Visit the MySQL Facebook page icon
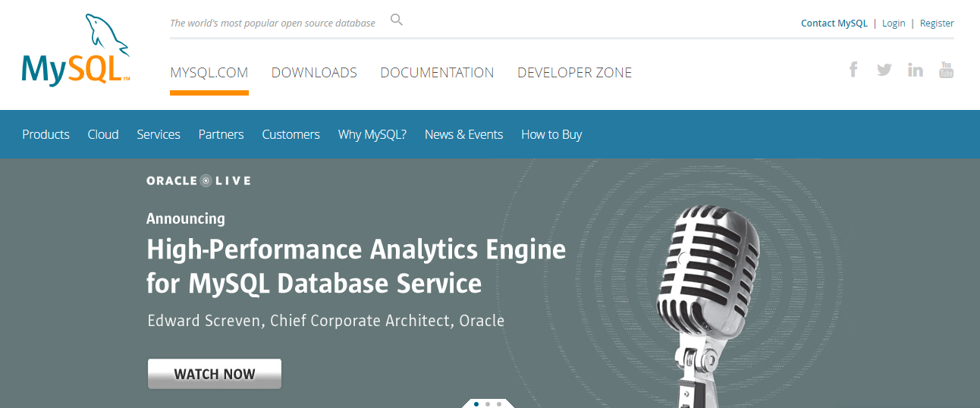Viewport: 980px width, 408px height. [853, 70]
